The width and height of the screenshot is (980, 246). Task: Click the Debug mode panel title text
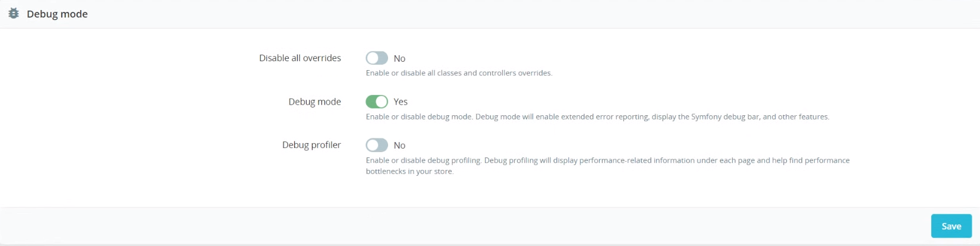coord(57,14)
